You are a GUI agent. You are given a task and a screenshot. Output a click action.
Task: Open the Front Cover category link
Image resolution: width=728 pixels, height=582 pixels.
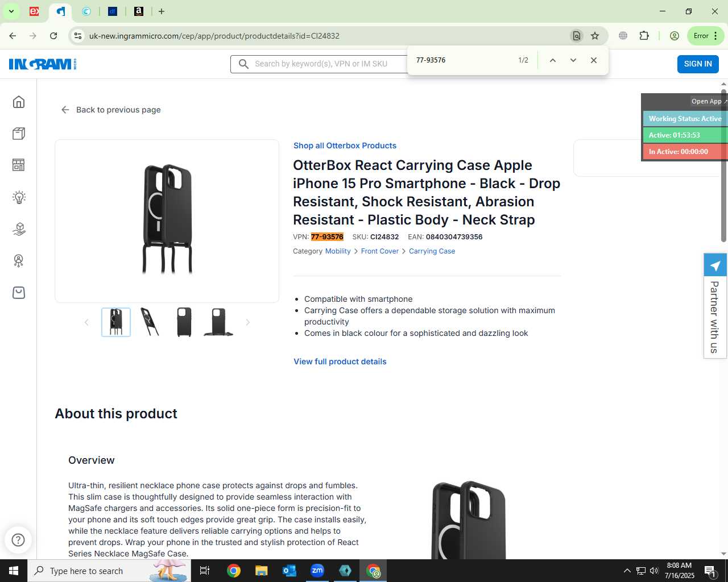[380, 251]
